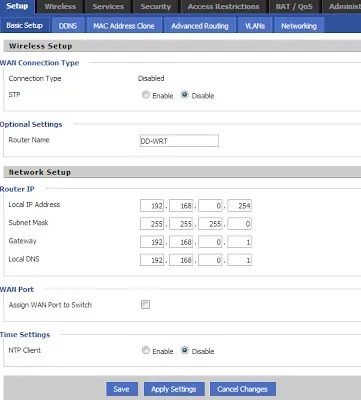Open the Services tab
Screen dimensions: 361x400
108,7
